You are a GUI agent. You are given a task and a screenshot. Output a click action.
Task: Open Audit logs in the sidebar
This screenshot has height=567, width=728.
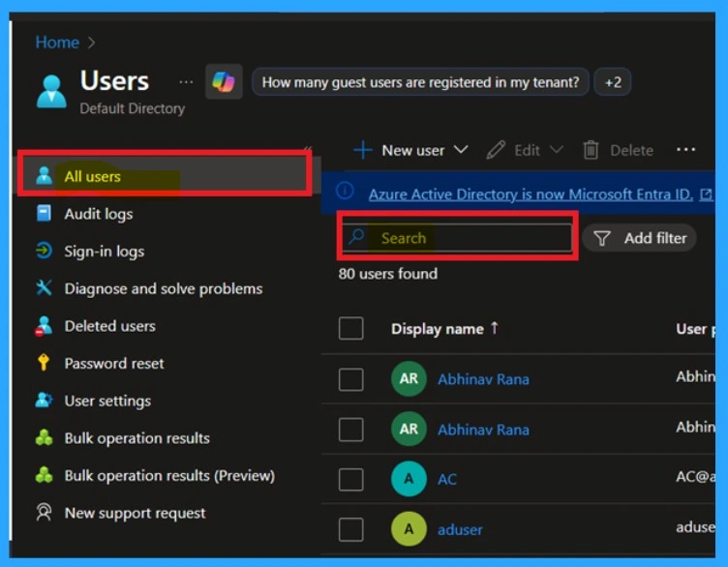pyautogui.click(x=99, y=214)
